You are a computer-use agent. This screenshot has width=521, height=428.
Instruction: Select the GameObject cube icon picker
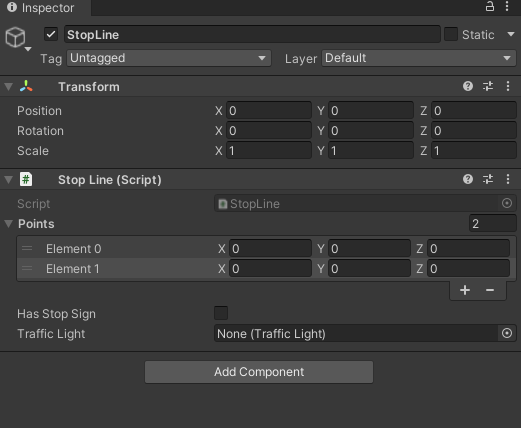(x=15, y=37)
